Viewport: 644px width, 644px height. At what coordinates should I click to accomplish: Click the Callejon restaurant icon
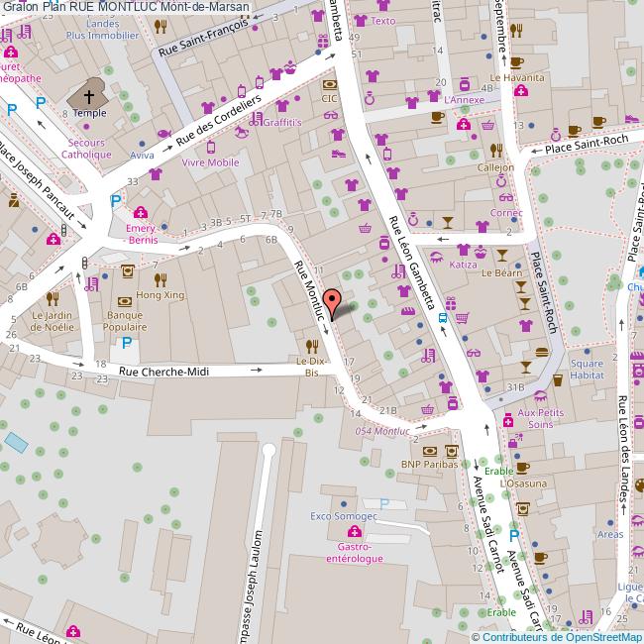tap(495, 152)
